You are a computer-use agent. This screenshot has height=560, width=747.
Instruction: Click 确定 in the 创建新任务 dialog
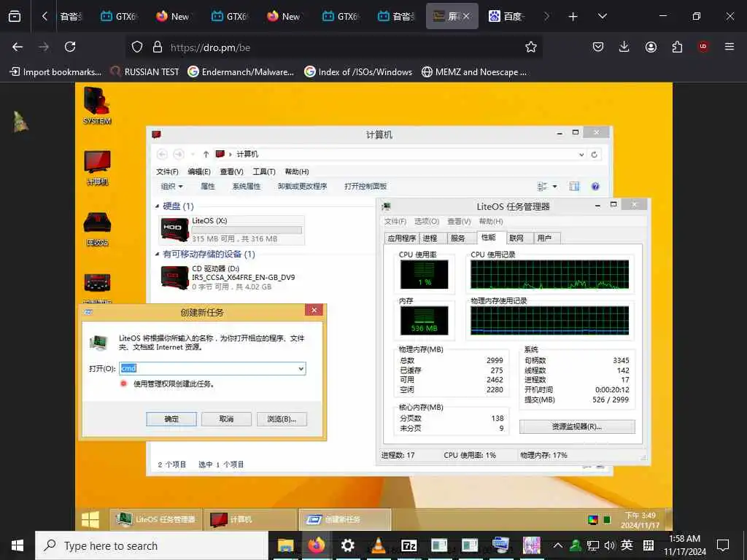171,419
